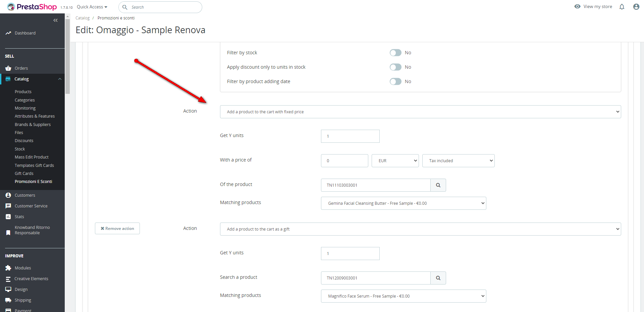Open the Quick Access menu
Screen dimensions: 644x312
pyautogui.click(x=92, y=7)
